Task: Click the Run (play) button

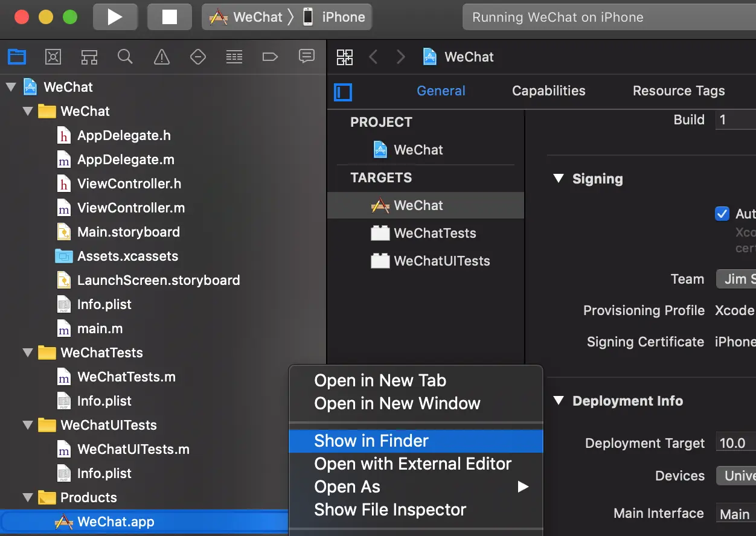Action: (x=115, y=17)
